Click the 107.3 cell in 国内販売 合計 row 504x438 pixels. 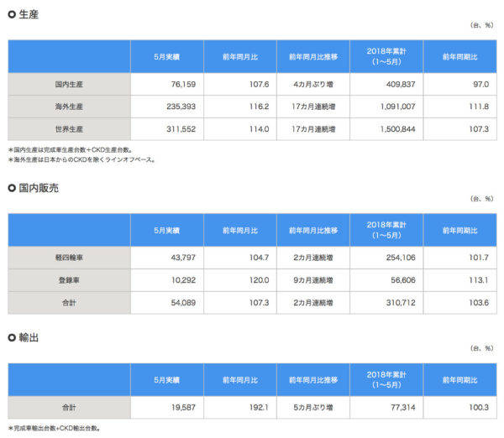(259, 303)
